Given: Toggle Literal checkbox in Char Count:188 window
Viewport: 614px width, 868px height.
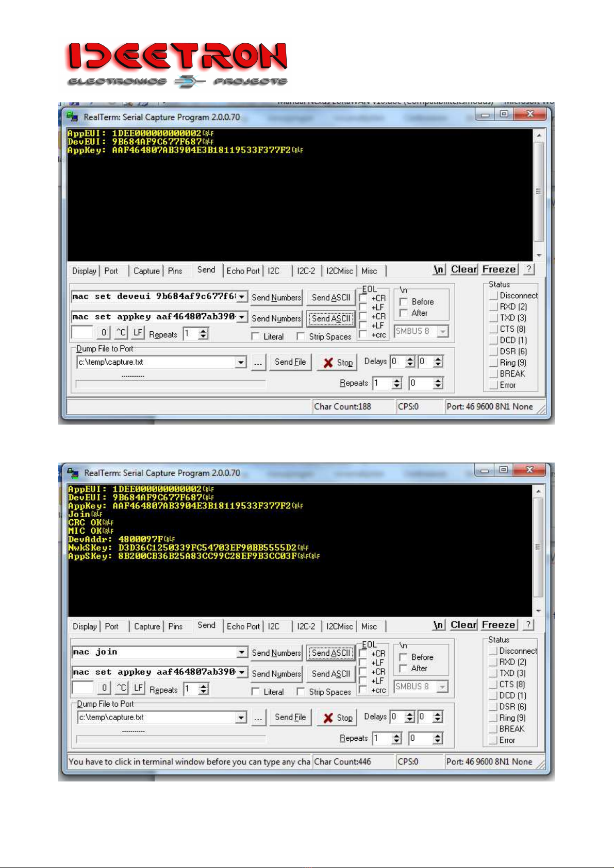Looking at the screenshot, I should pos(255,336).
